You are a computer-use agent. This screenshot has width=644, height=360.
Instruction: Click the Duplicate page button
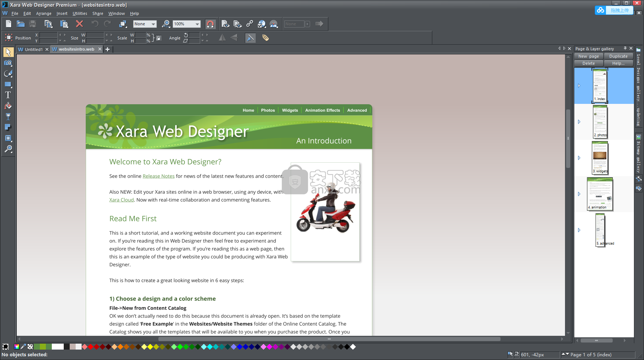619,56
